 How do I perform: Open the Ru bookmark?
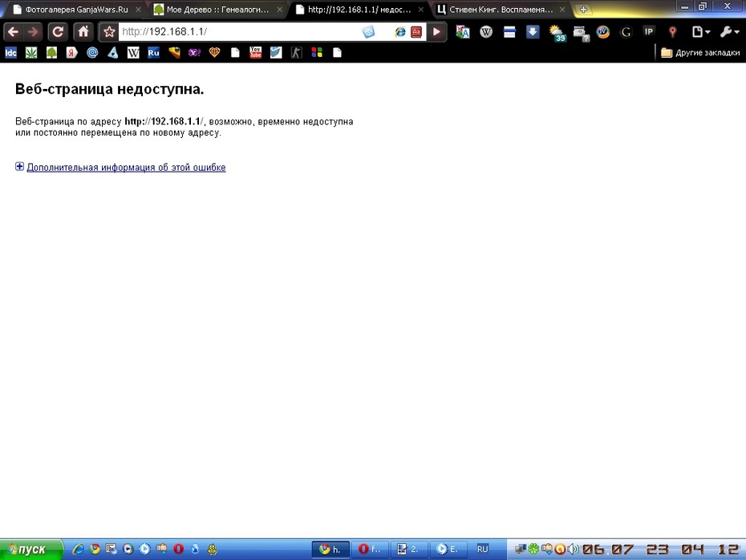coord(153,53)
